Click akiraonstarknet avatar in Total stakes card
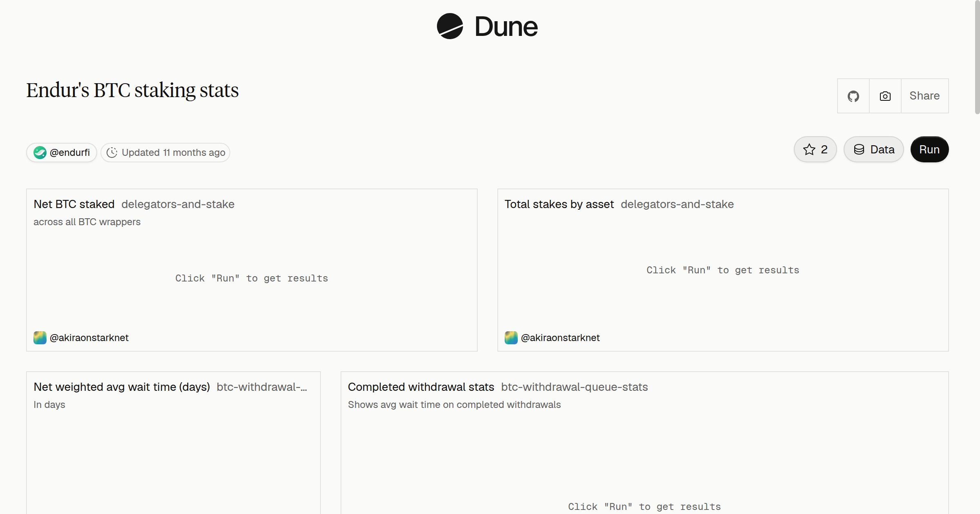This screenshot has width=980, height=514. (511, 338)
